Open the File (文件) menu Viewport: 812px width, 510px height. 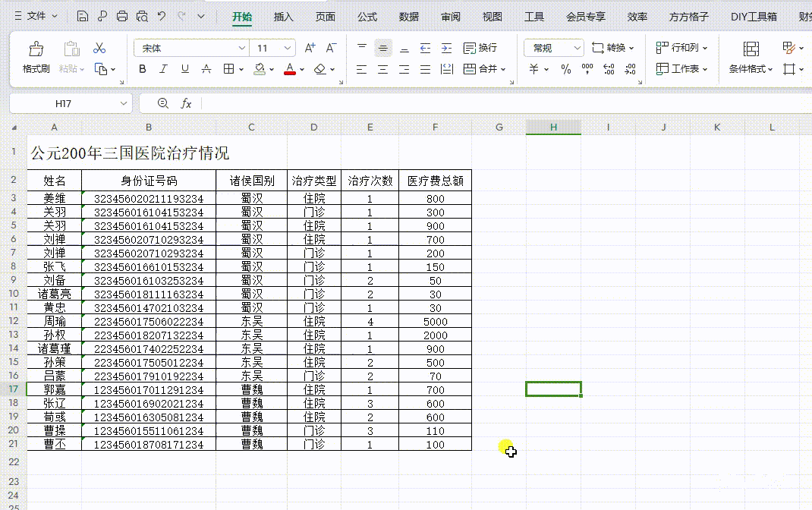(x=36, y=16)
